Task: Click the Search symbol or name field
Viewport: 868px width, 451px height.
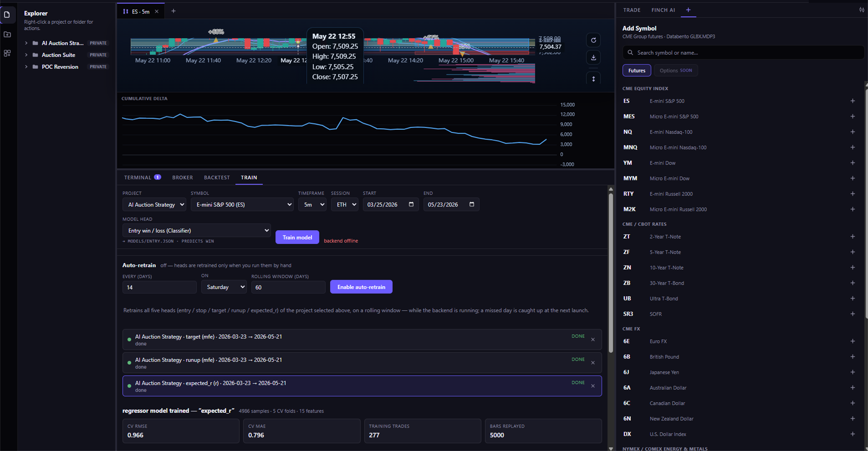Action: 743,53
